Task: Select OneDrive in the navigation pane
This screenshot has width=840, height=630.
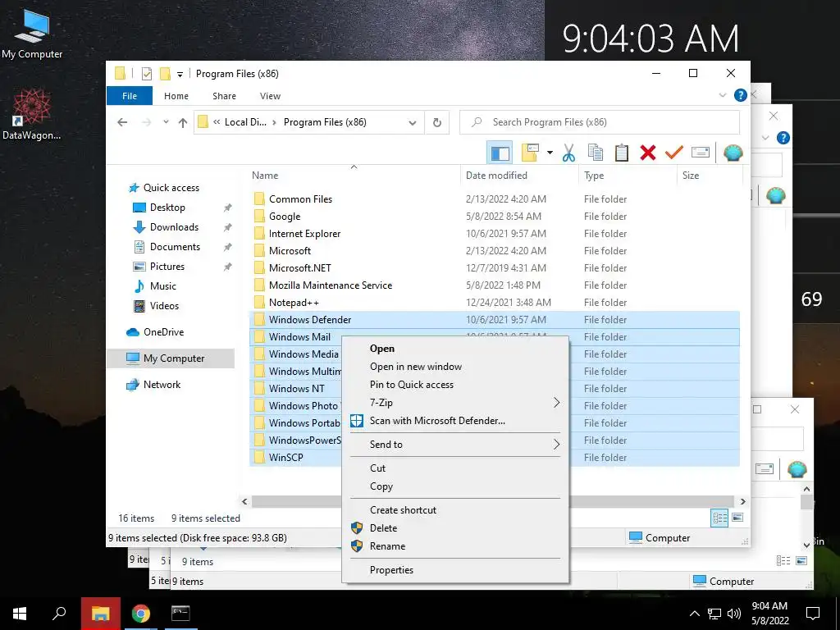Action: (163, 332)
